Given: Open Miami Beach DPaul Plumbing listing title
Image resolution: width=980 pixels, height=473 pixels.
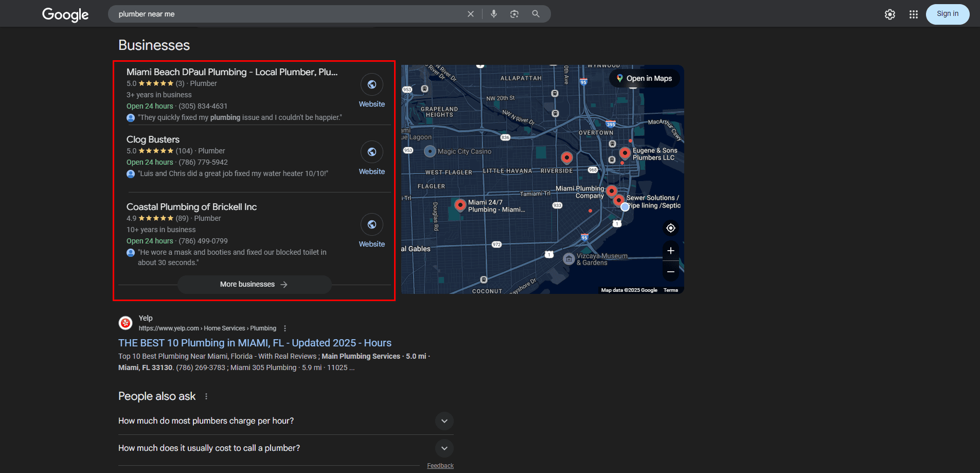Looking at the screenshot, I should (x=232, y=72).
